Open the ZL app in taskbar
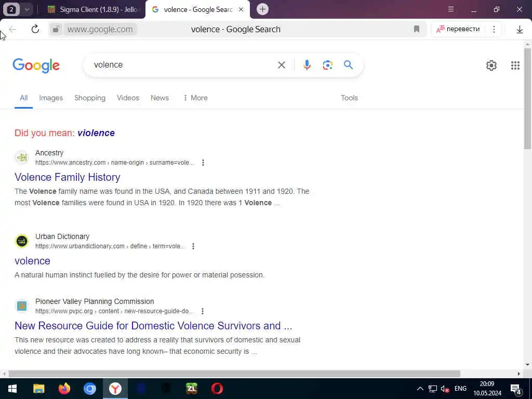The width and height of the screenshot is (532, 399). (x=192, y=389)
